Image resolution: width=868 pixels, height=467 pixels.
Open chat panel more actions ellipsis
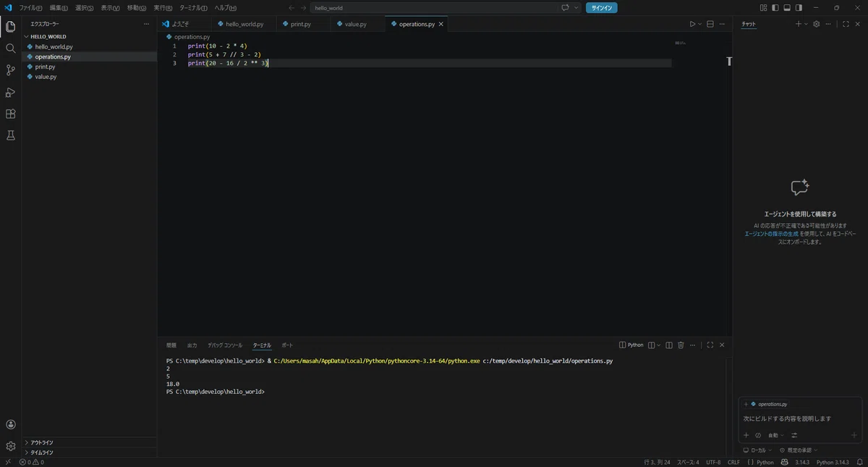click(x=829, y=24)
